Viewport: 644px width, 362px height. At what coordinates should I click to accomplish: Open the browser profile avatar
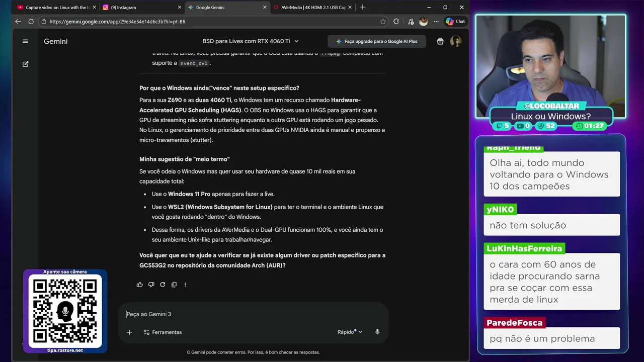click(x=423, y=22)
